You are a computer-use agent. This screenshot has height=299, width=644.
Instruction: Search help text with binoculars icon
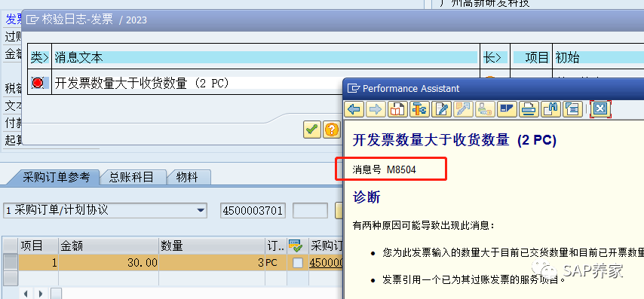[x=550, y=109]
